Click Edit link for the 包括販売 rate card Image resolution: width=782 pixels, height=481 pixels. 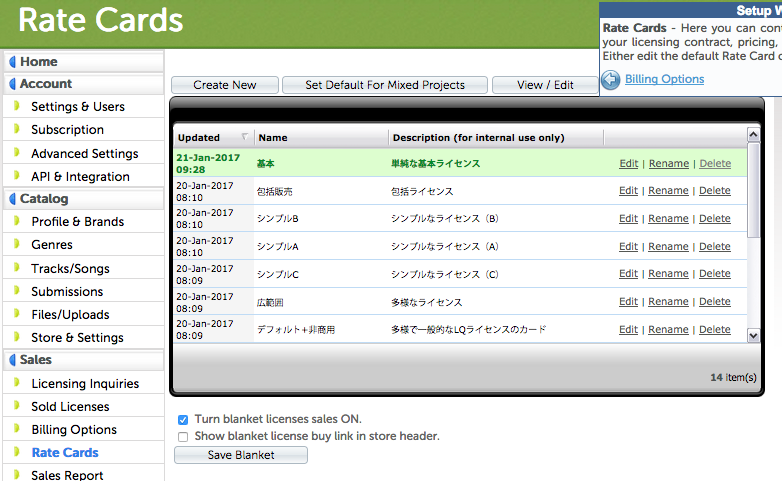[x=628, y=191]
